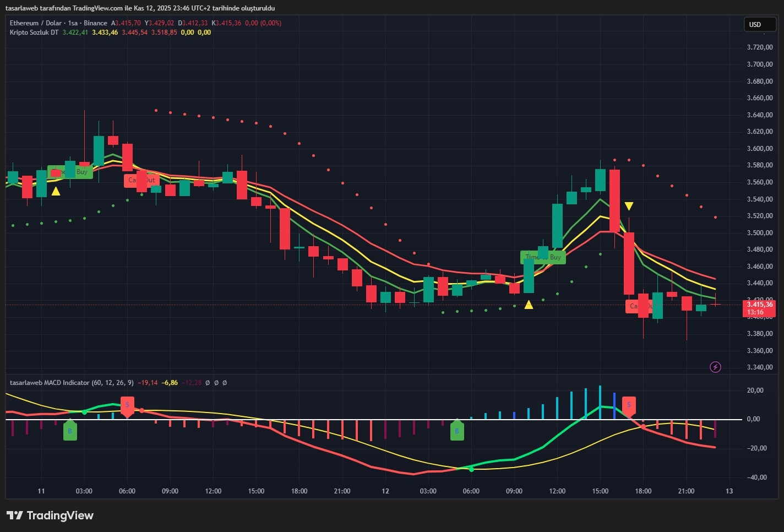This screenshot has height=532, width=784.
Task: Click the rightmost red Cash Out label
Action: (x=639, y=306)
